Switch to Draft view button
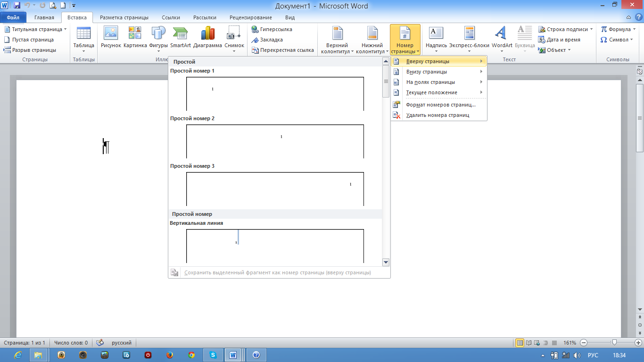Screen dimensions: 644x362 tap(554, 343)
